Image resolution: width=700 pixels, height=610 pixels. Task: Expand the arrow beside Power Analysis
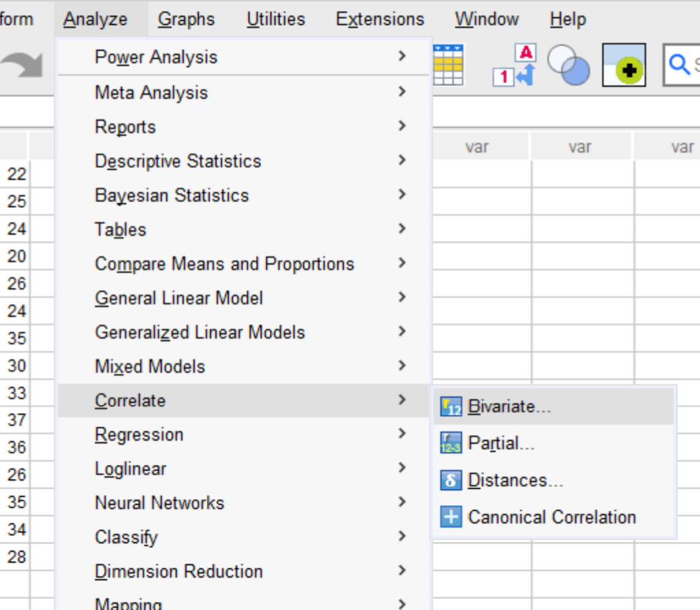pos(402,56)
